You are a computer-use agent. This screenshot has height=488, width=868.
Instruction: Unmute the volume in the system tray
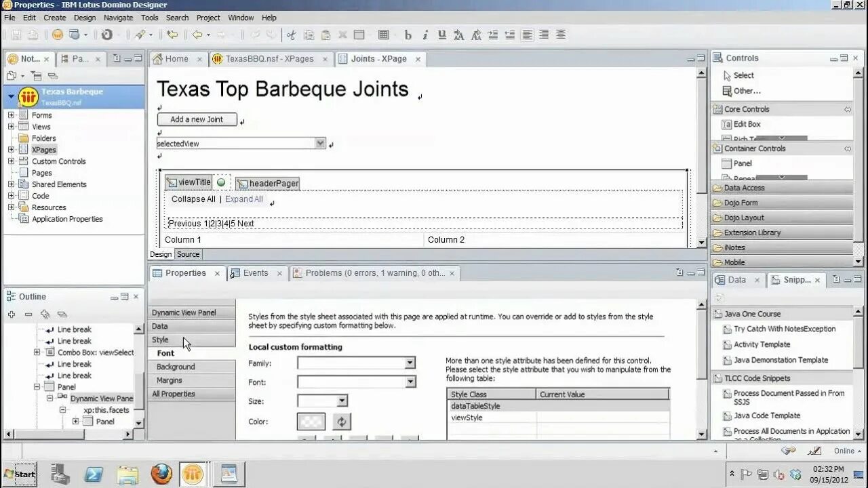pyautogui.click(x=778, y=475)
